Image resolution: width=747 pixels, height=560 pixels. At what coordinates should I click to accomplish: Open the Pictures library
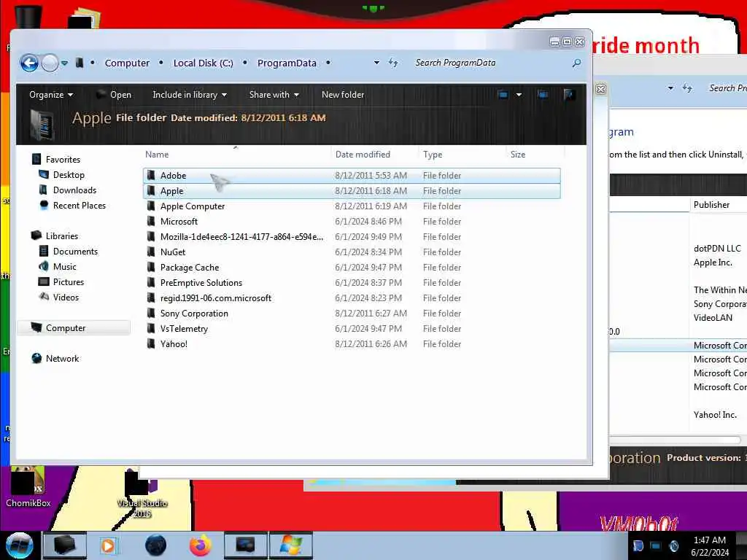61,282
